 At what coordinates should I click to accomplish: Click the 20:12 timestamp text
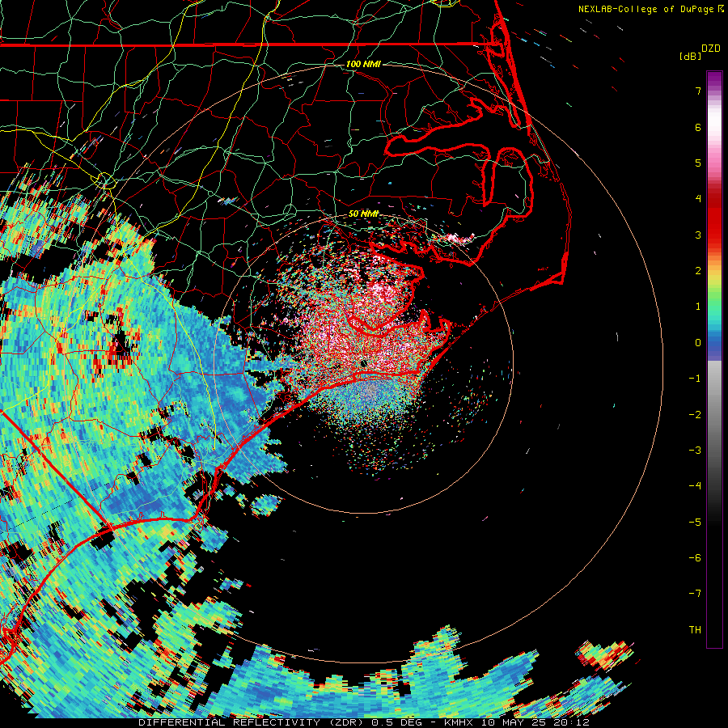(571, 723)
